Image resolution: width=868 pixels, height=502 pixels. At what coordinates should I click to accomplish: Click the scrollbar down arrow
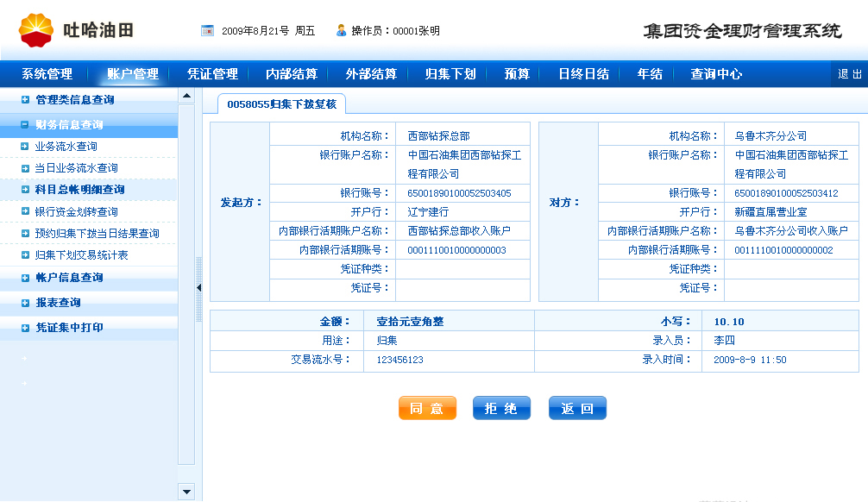(186, 492)
